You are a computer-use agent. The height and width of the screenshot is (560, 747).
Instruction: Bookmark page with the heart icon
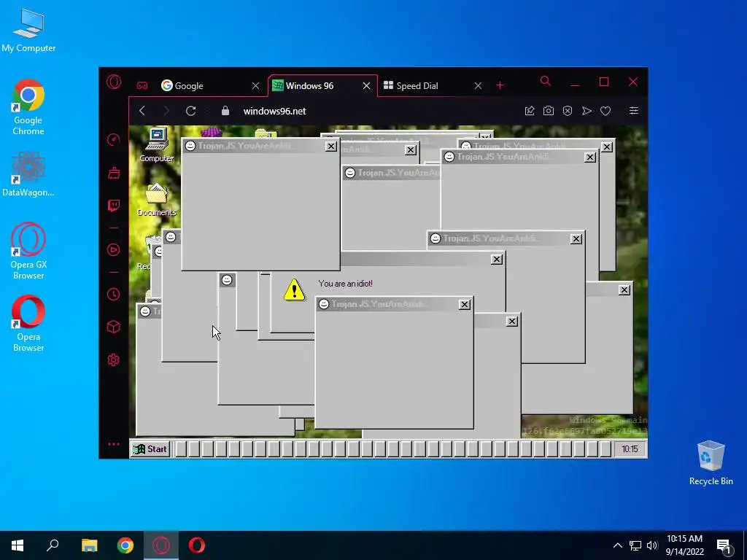(605, 111)
